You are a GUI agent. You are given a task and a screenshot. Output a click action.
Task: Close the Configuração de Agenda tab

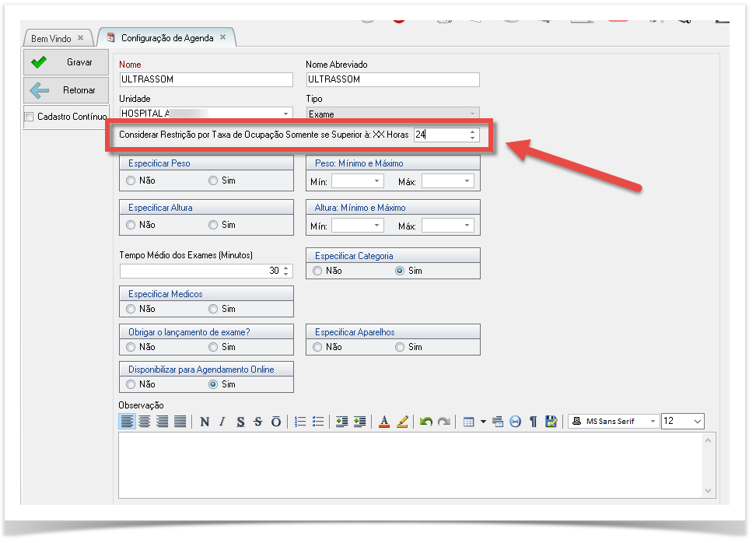[222, 37]
